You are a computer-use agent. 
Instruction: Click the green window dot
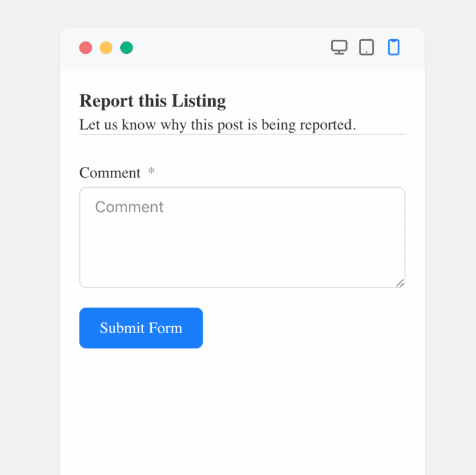click(x=126, y=48)
